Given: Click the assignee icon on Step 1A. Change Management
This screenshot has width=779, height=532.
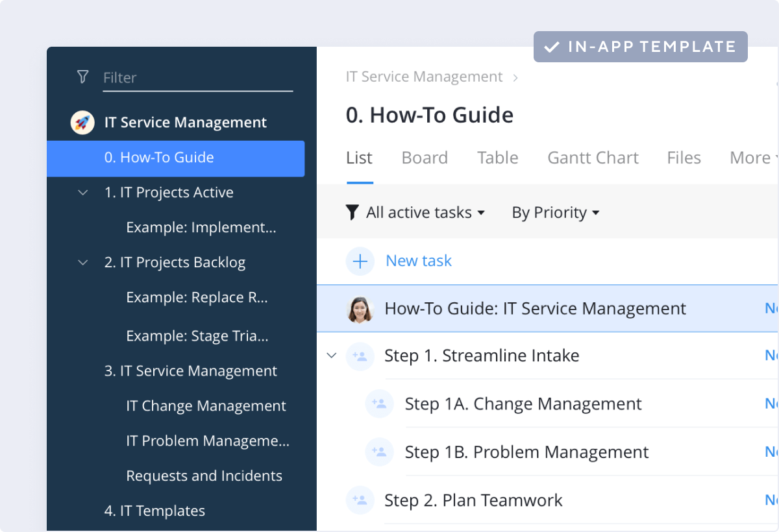Looking at the screenshot, I should (380, 404).
